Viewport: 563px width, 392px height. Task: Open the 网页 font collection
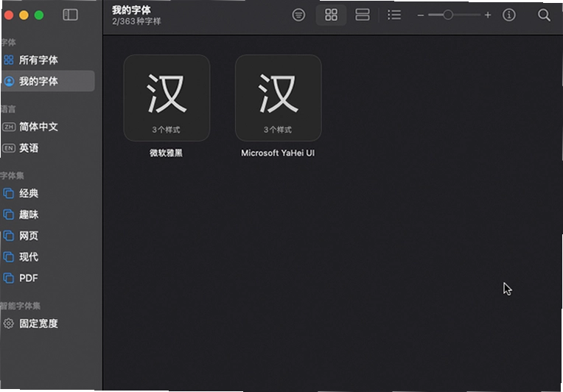click(x=48, y=236)
